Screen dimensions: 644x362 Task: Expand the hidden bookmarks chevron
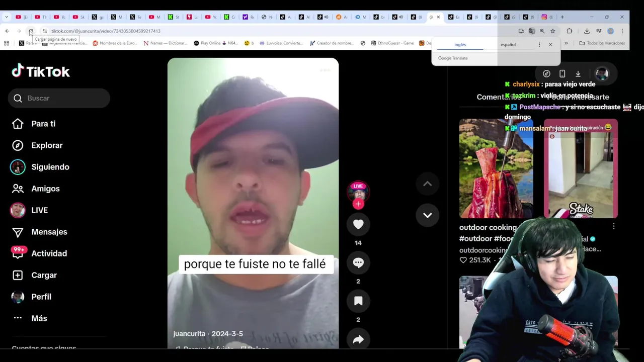coord(566,43)
